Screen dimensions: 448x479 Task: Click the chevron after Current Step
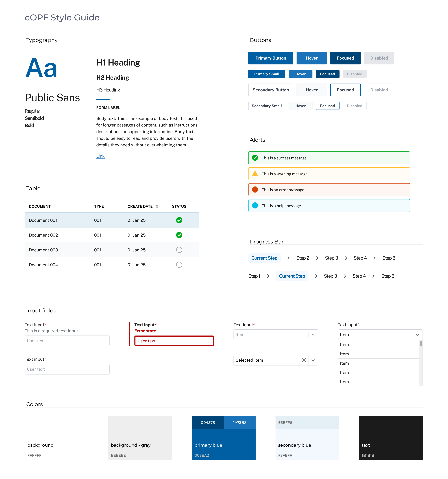point(288,258)
